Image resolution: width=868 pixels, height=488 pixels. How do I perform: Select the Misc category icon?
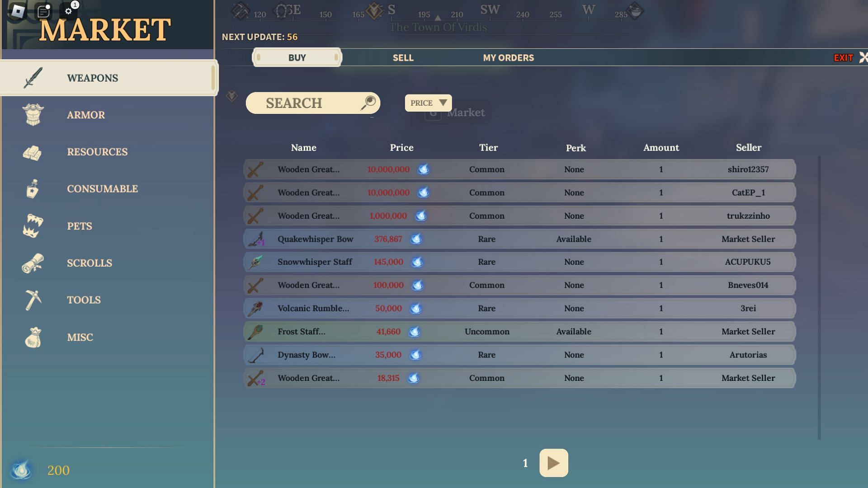(x=33, y=337)
